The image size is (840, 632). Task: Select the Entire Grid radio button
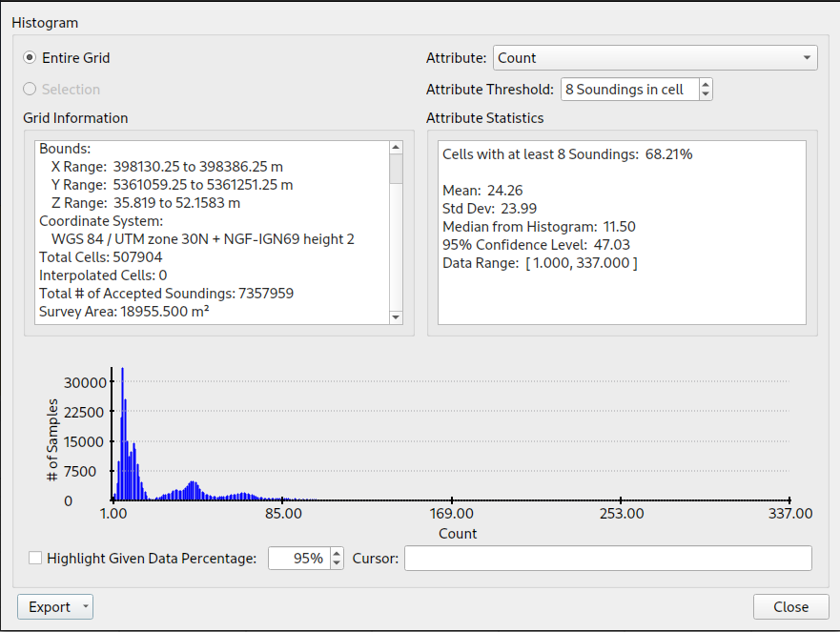pos(29,57)
